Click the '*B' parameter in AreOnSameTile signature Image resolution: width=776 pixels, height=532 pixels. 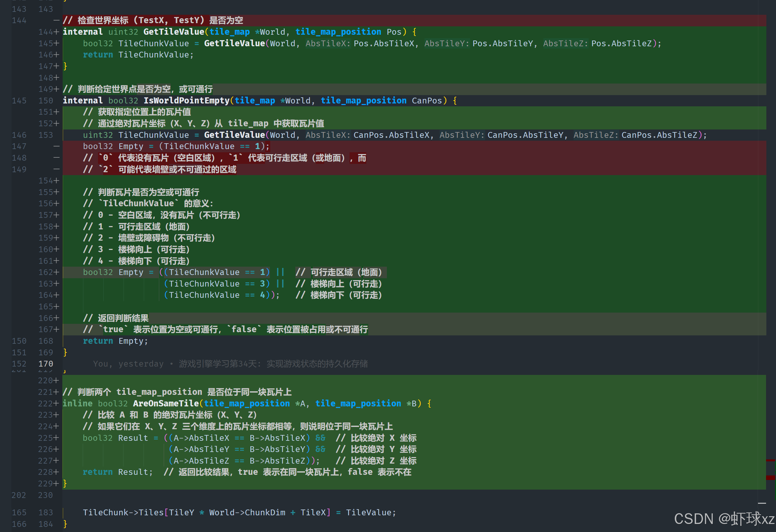tap(411, 403)
